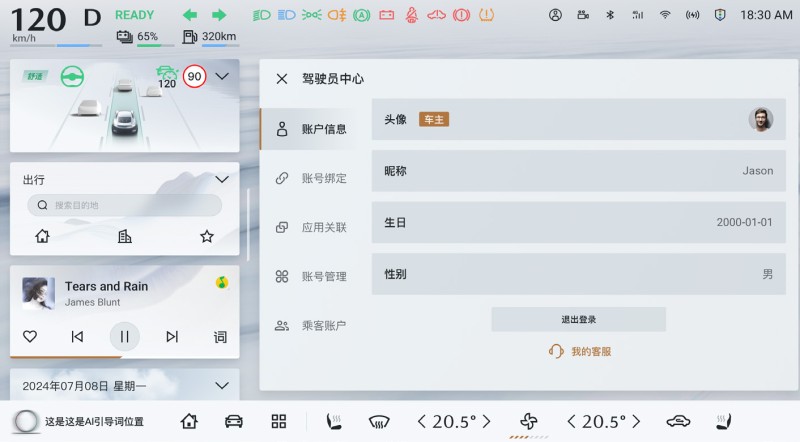Toggle windshield defrost
Screen dimensions: 800x442
[379, 422]
